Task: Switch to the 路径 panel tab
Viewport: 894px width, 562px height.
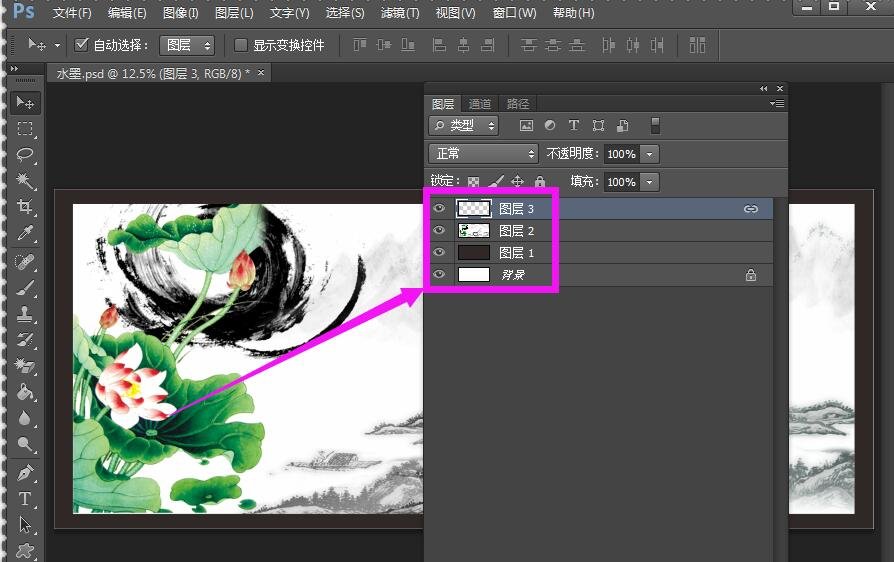Action: coord(518,104)
